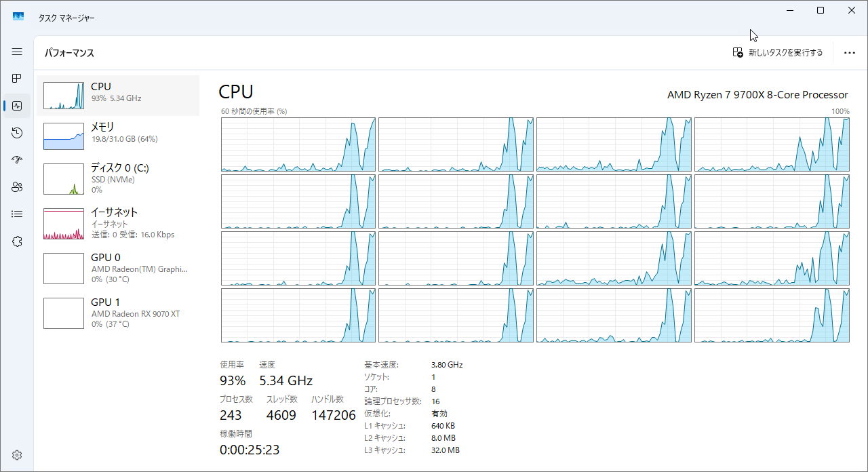
Task: Click the bottom-right logical processor graph
Action: click(x=772, y=315)
